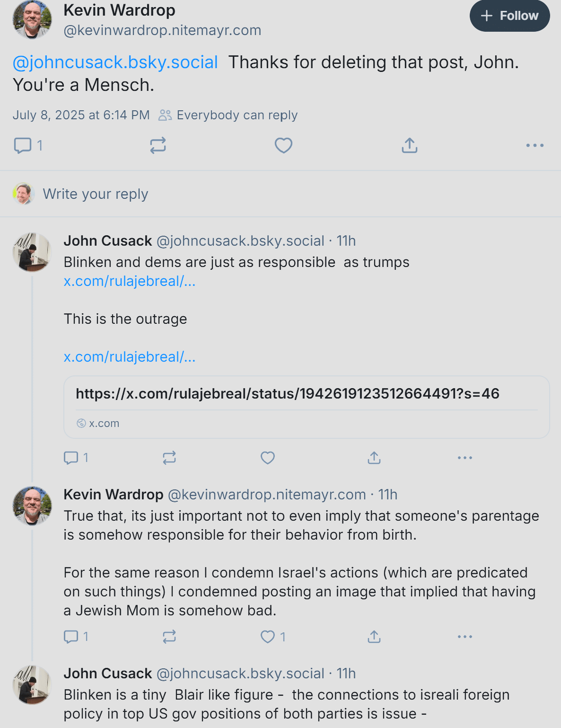Open first x.com/rulajebreal link
Viewport: 561px width, 728px height.
coord(130,281)
